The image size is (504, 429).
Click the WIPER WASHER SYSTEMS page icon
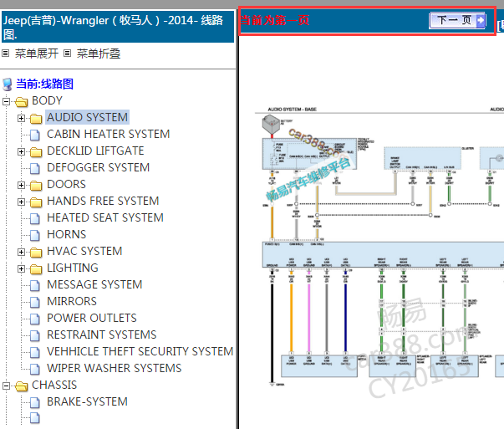click(x=35, y=370)
